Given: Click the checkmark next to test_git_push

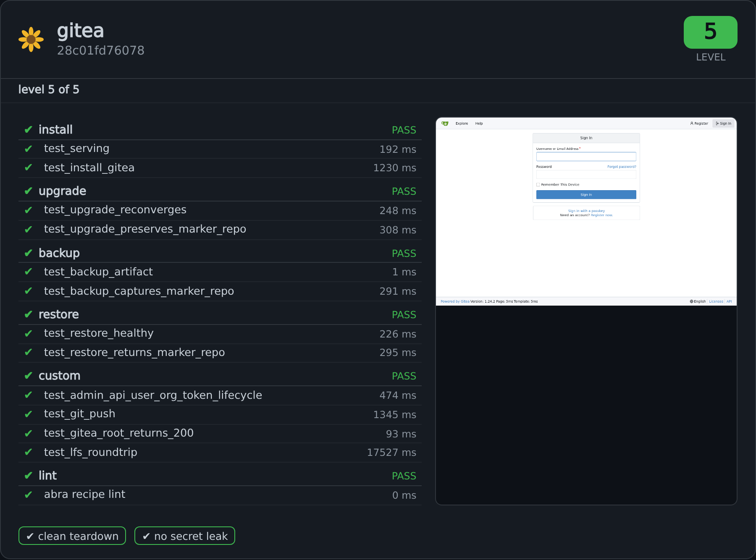Looking at the screenshot, I should click(x=28, y=414).
